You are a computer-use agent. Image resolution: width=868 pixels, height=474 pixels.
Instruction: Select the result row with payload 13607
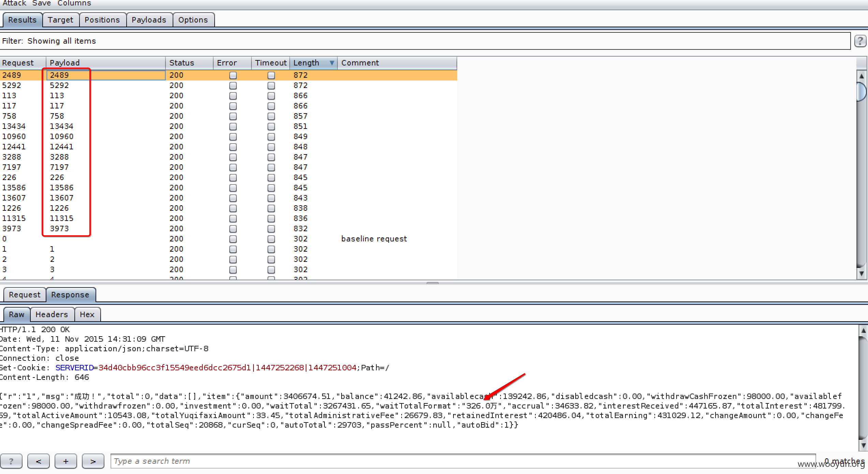tap(228, 198)
